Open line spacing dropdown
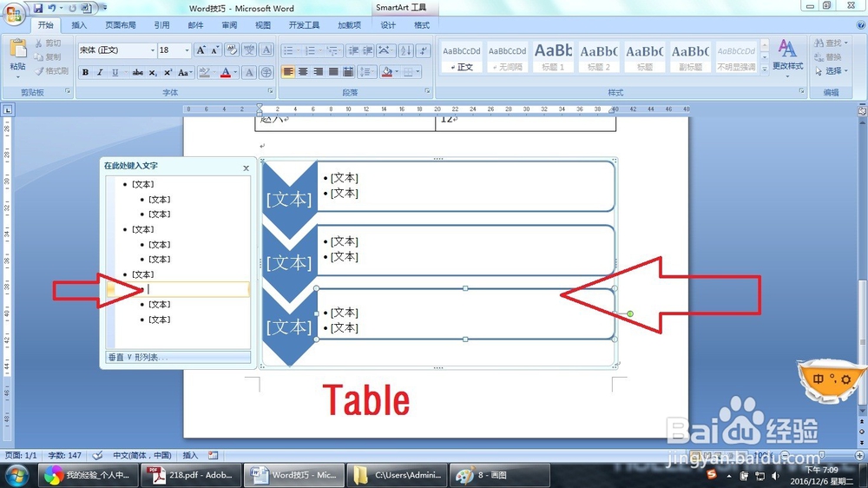The height and width of the screenshot is (488, 868). pos(366,72)
